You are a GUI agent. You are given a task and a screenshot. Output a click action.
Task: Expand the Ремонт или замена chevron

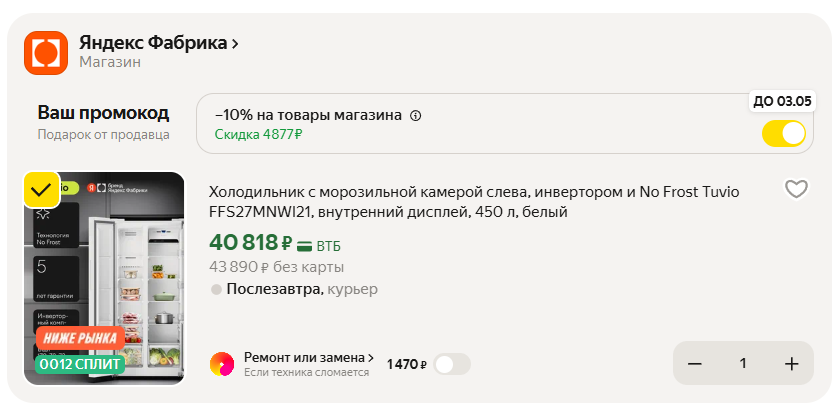[x=371, y=357]
